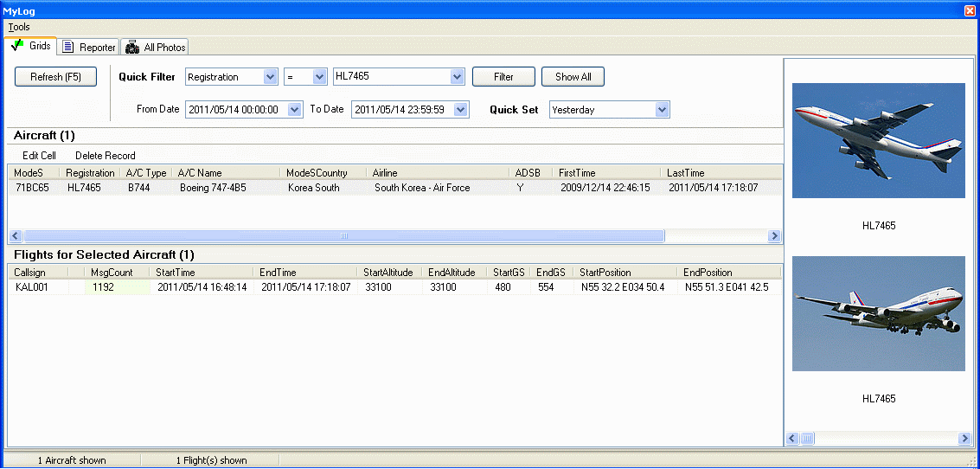Sort by ModeSCountry column header
The height and width of the screenshot is (469, 980).
(323, 172)
